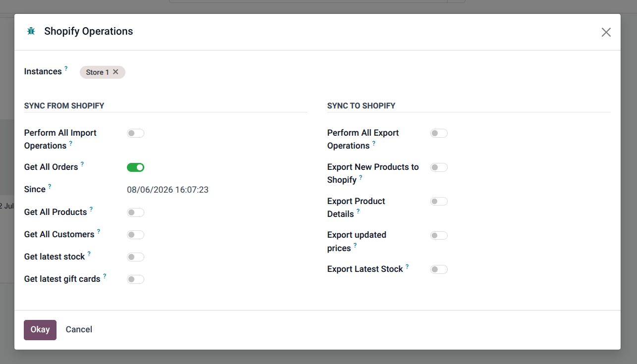
Task: Toggle on Export Latest Stock
Action: [x=439, y=269]
